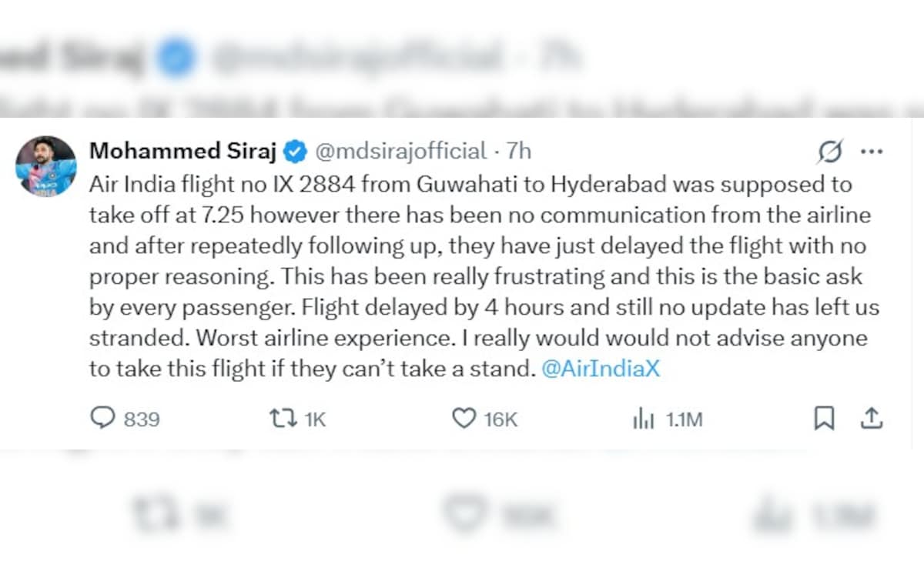924x568 pixels.
Task: Click the 1.1M views counter
Action: click(681, 419)
